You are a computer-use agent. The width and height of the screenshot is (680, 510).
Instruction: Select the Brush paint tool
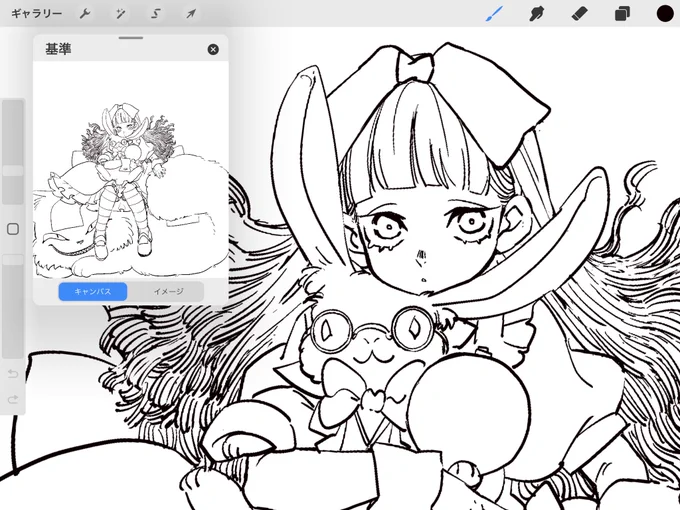(x=494, y=14)
